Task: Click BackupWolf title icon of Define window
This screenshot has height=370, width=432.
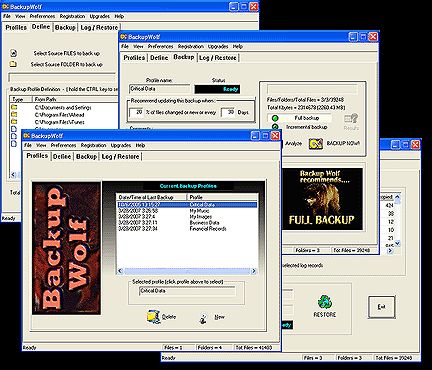Action: [x=5, y=6]
